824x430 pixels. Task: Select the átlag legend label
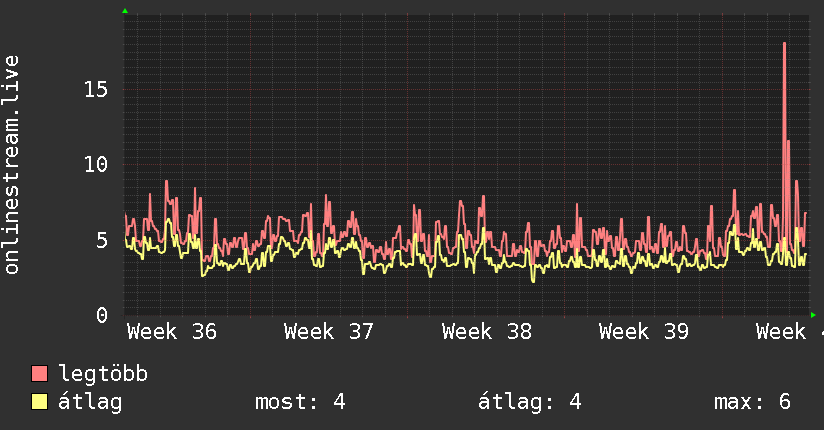pyautogui.click(x=90, y=402)
